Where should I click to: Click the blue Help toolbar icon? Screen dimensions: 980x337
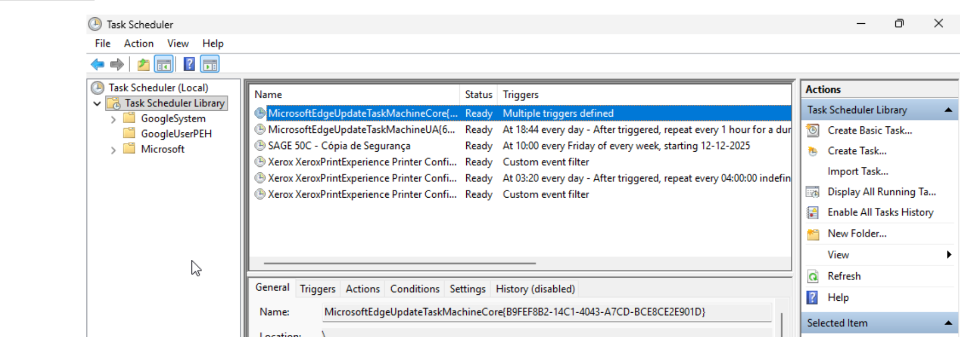click(189, 64)
